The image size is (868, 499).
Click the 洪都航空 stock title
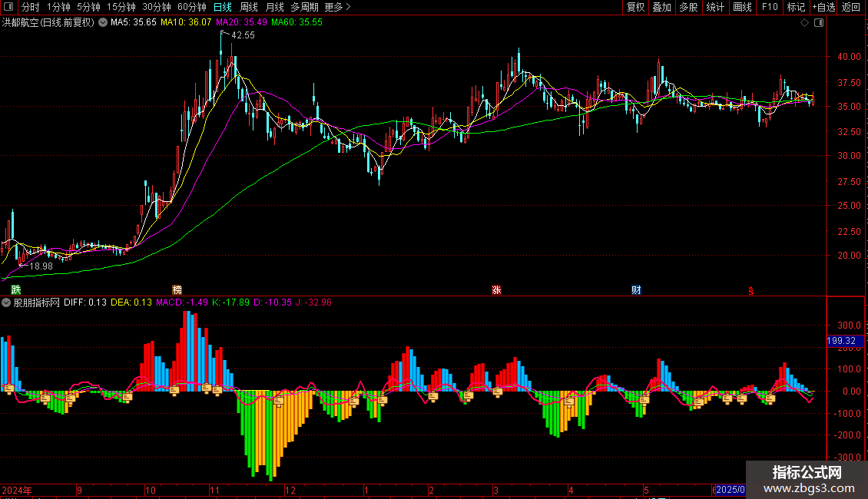pyautogui.click(x=48, y=23)
